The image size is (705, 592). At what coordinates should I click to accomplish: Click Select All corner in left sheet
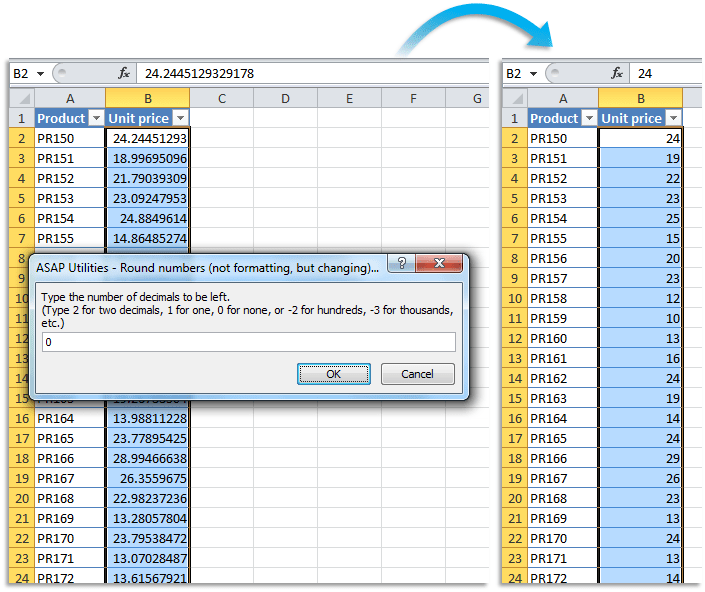point(22,98)
